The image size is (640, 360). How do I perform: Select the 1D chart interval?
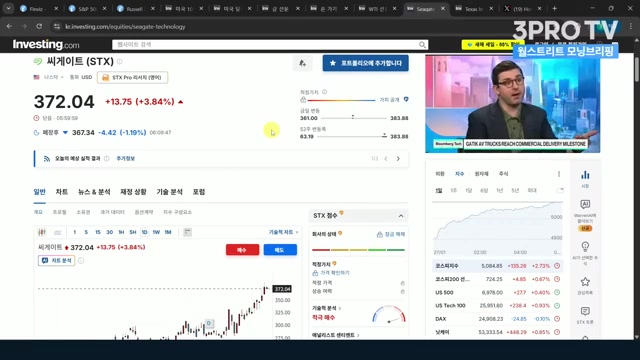[144, 232]
